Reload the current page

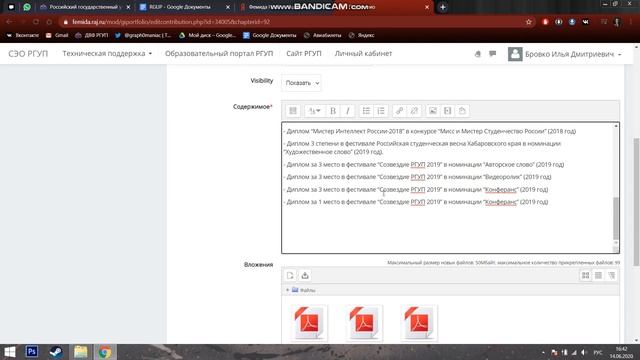[36, 22]
